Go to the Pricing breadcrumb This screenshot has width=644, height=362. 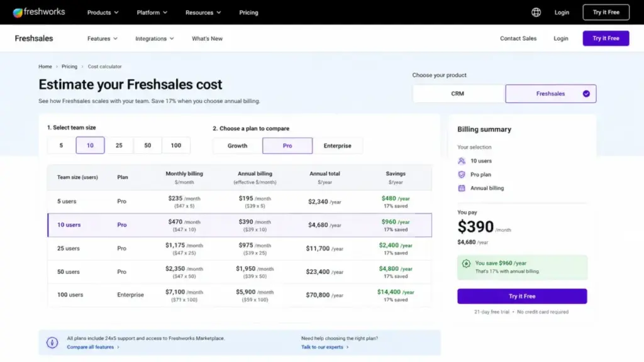click(69, 67)
